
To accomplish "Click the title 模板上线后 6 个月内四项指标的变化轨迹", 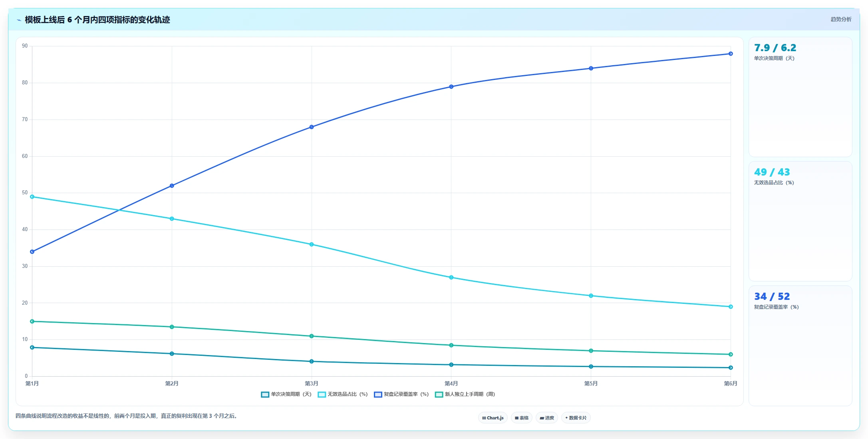I will [97, 20].
